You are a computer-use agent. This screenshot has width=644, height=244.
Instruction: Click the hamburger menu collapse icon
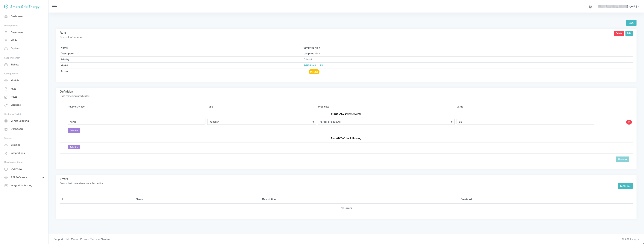click(54, 7)
